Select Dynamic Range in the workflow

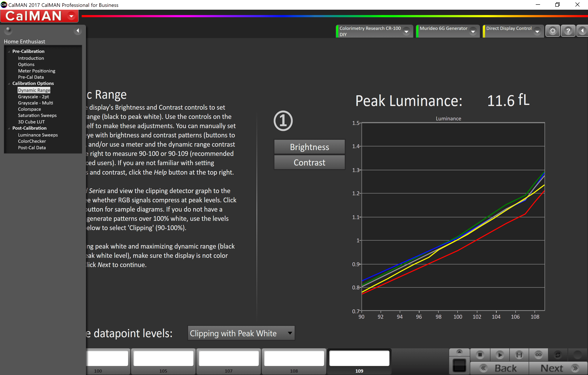[x=34, y=90]
